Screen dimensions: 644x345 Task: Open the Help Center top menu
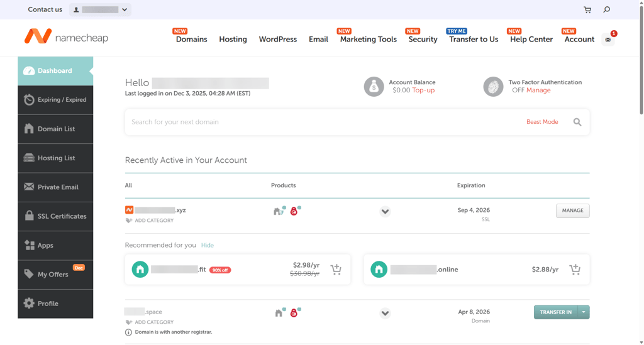(531, 40)
